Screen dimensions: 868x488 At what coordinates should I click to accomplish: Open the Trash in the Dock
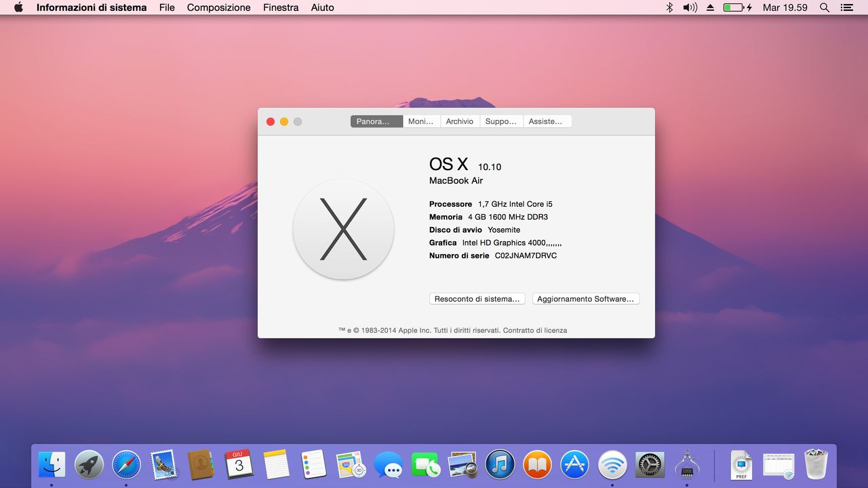point(816,465)
